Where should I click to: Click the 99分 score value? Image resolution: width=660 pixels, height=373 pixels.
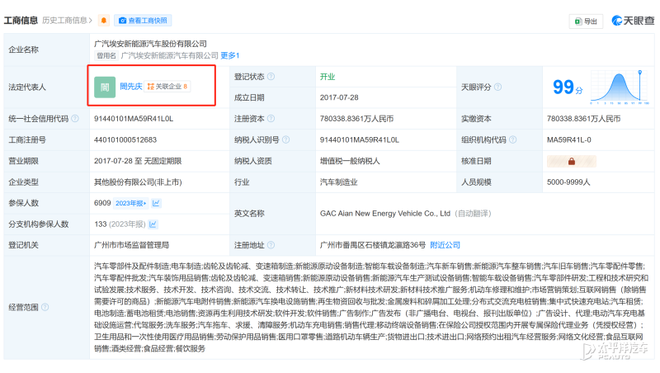(x=567, y=87)
